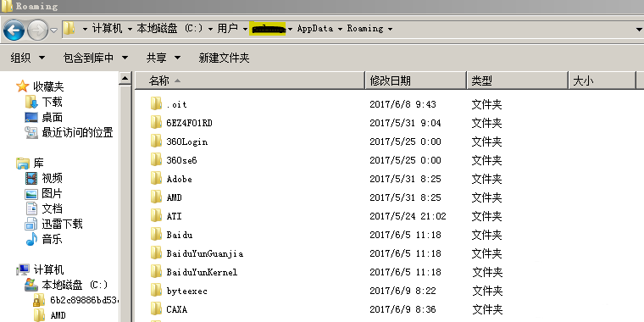The width and height of the screenshot is (644, 322).
Task: Click the date 2017/5/24 21:02
Action: click(x=408, y=216)
